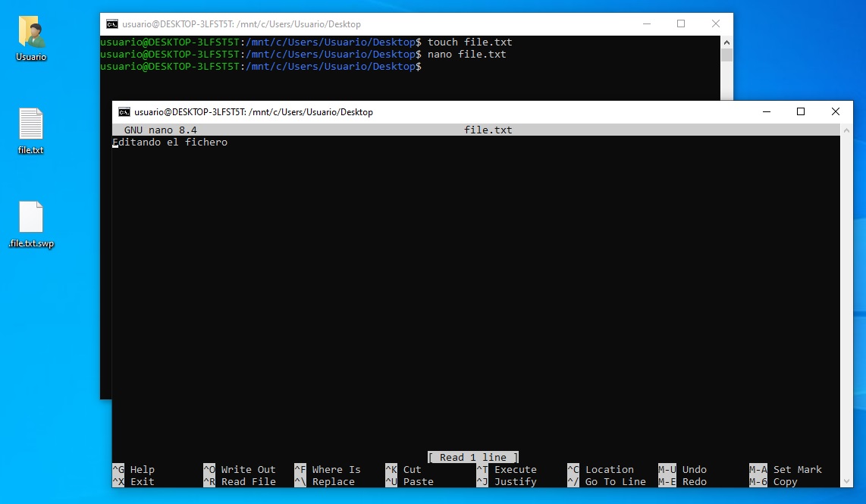Click scroll-down arrow in nano window
The image size is (866, 504).
click(x=846, y=481)
